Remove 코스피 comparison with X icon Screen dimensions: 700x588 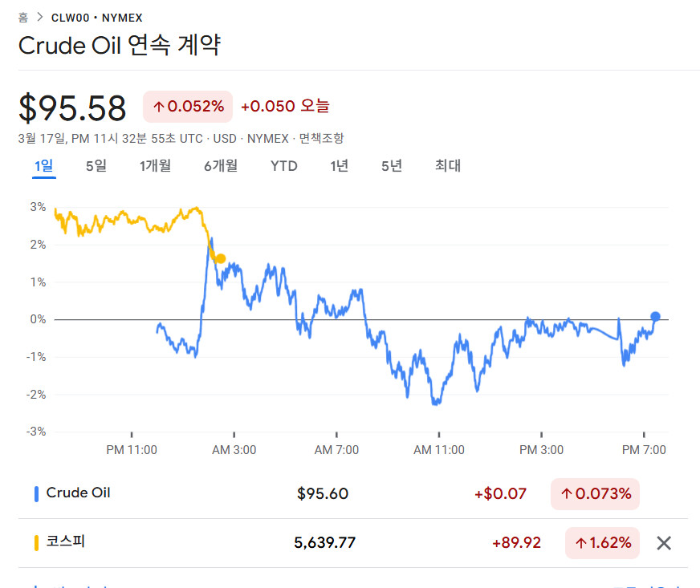[663, 543]
